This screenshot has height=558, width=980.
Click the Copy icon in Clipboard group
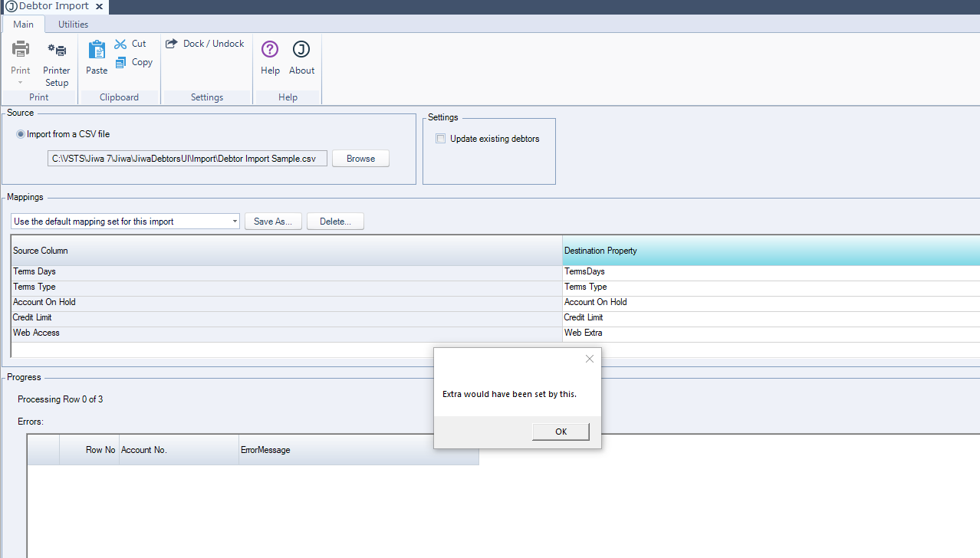point(121,63)
